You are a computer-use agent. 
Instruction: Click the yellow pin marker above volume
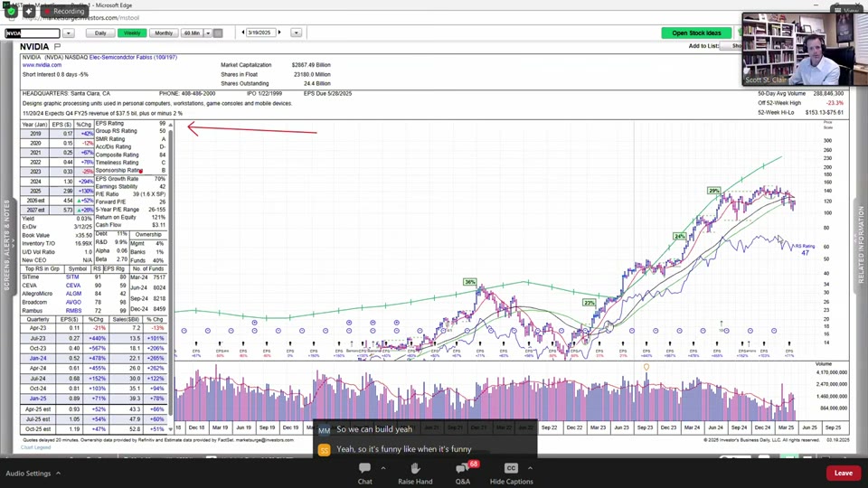tap(646, 367)
